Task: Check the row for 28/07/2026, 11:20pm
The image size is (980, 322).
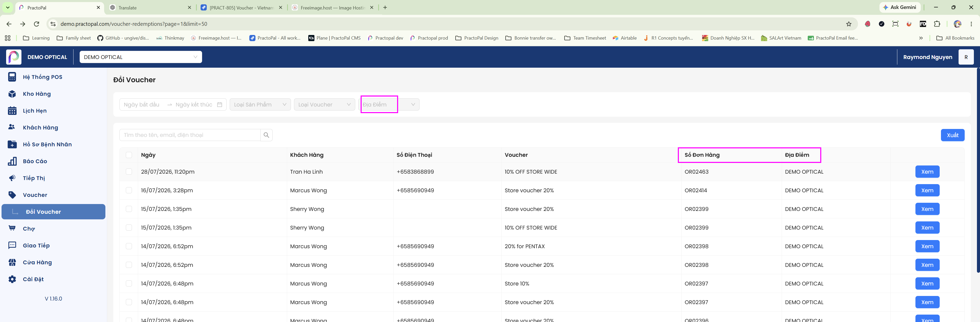Action: [129, 172]
